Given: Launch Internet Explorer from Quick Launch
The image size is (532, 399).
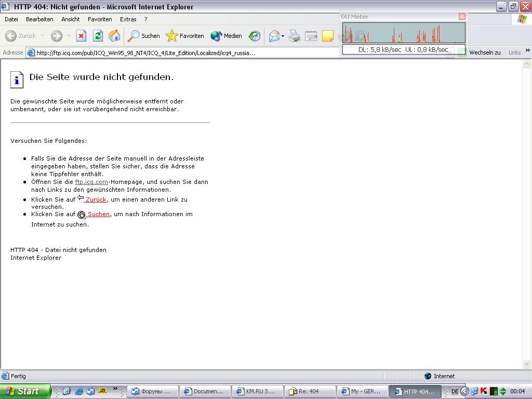Looking at the screenshot, I should click(79, 391).
